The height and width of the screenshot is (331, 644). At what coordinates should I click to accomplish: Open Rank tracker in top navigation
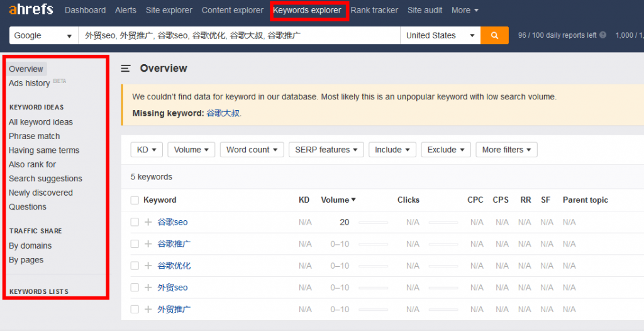(374, 10)
